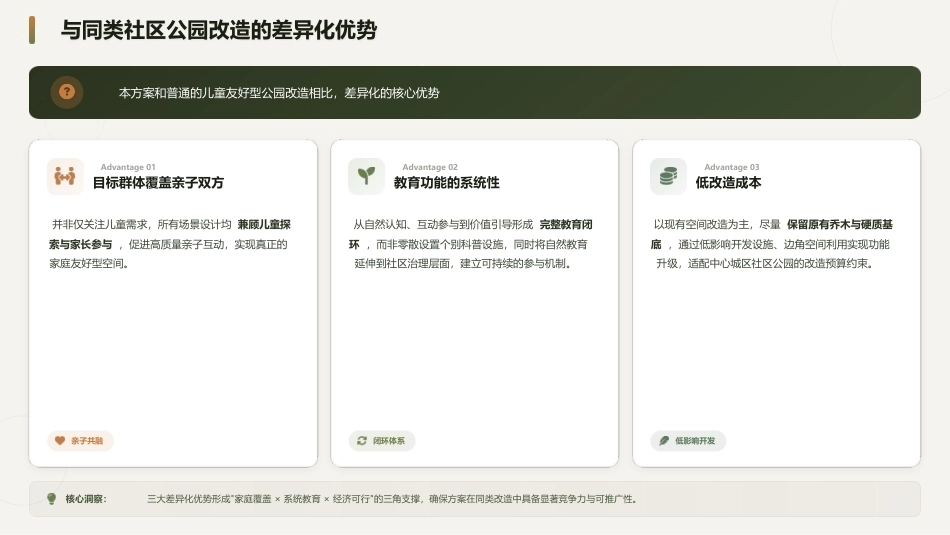Click the parent-child people icon in Advantage 01
Screen dimensions: 950x535
point(65,176)
